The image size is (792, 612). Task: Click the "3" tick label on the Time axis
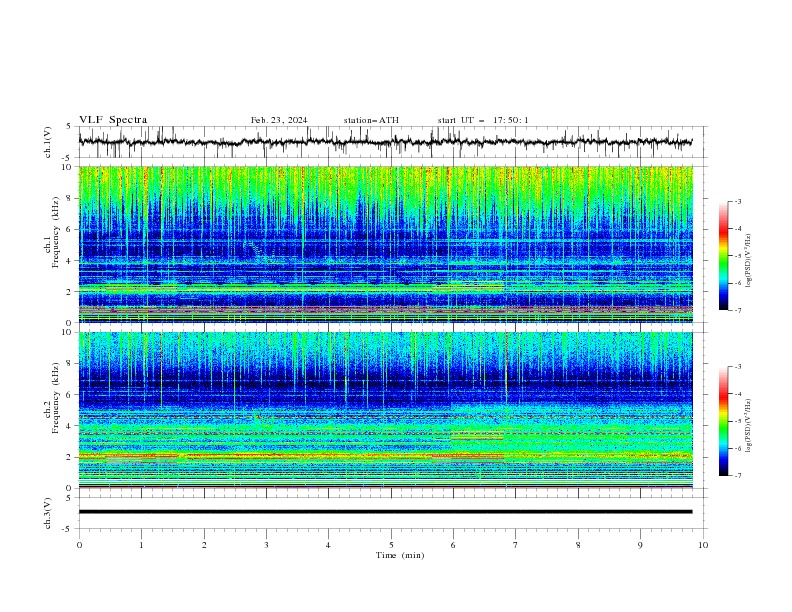[x=266, y=545]
